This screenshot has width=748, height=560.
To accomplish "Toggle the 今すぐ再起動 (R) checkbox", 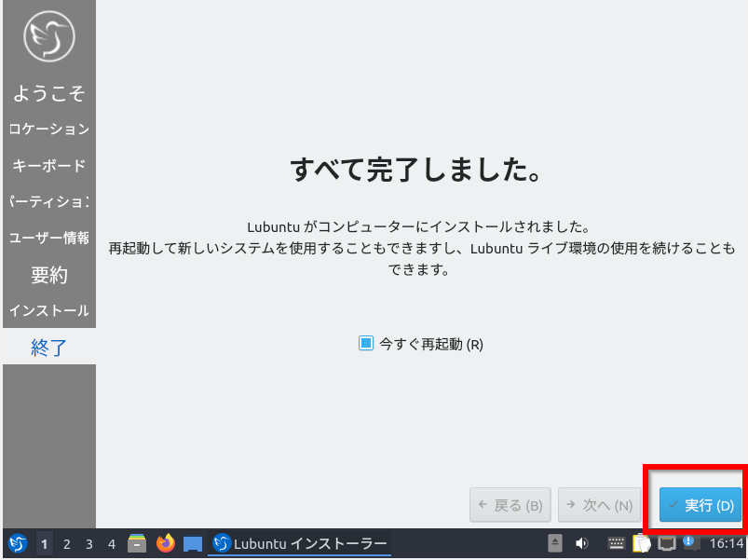I will (x=366, y=343).
